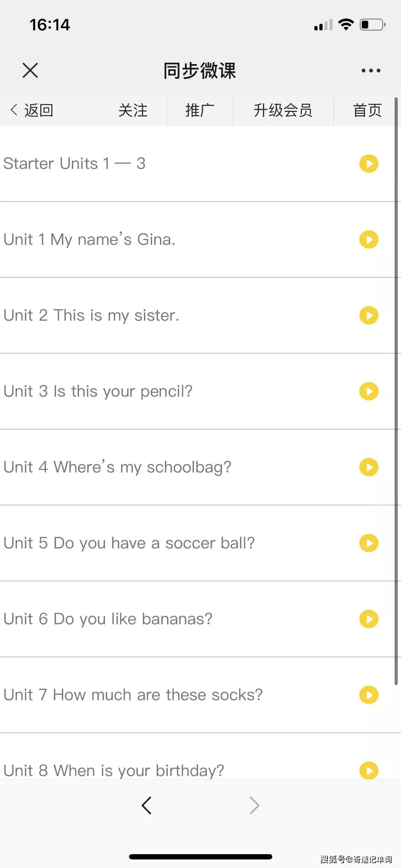The width and height of the screenshot is (401, 868).
Task: Go to 首页 home tab
Action: pos(367,110)
